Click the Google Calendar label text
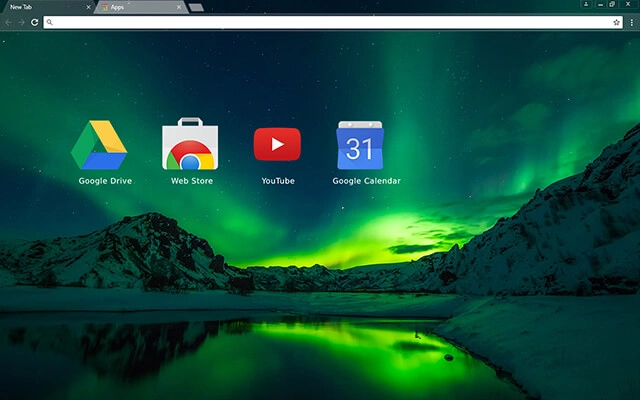Screen dimensions: 640x400 (367, 181)
